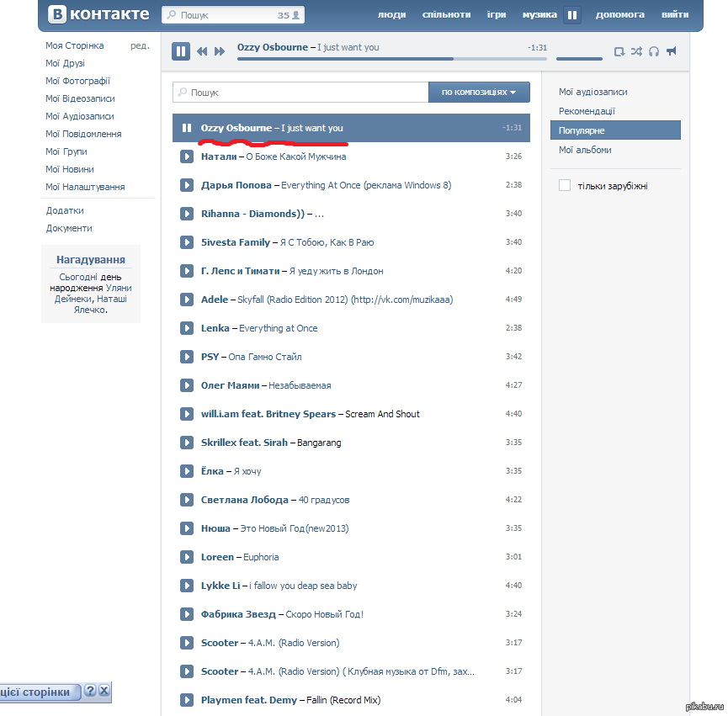728x716 pixels.
Task: Open the Мої альбоми tab
Action: pyautogui.click(x=585, y=150)
